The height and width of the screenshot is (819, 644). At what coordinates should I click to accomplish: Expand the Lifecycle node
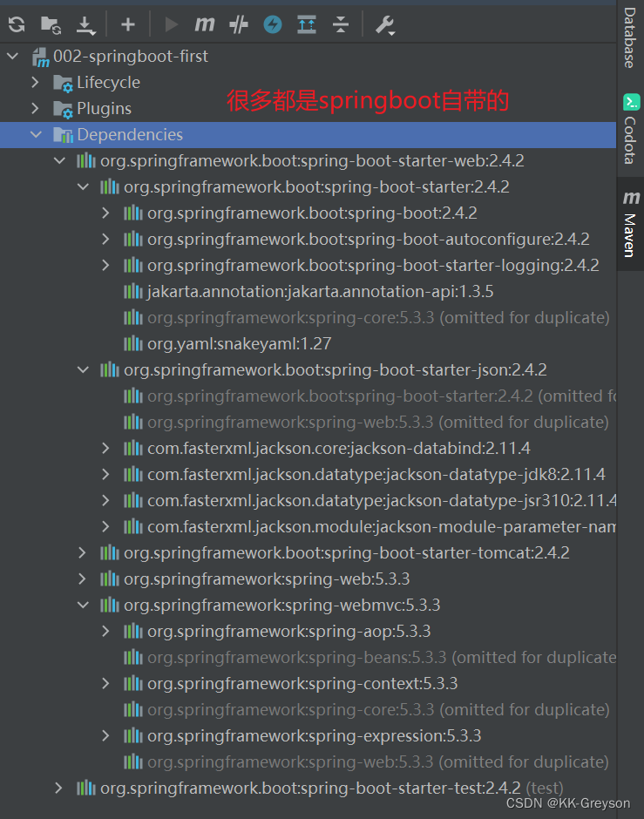click(35, 82)
